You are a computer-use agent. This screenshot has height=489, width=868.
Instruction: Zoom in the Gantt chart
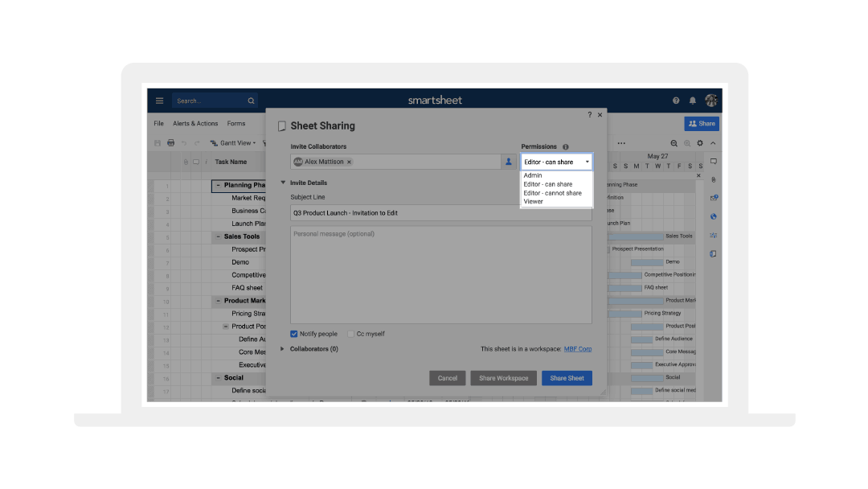click(687, 143)
